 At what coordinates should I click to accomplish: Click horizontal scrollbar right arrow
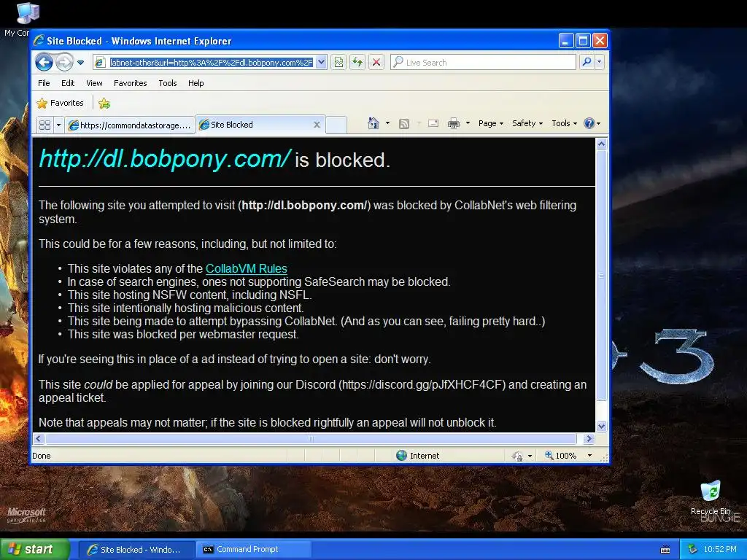(589, 438)
